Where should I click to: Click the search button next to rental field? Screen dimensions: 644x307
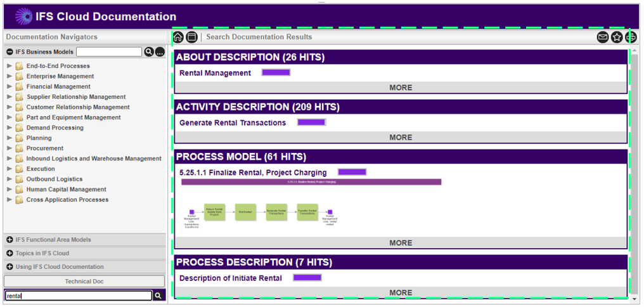[x=158, y=296]
